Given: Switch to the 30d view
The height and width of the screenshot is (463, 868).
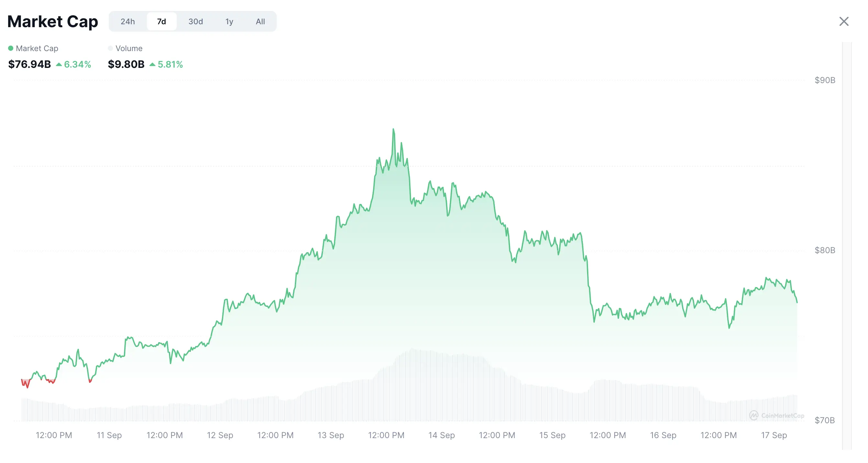Looking at the screenshot, I should click(x=195, y=21).
